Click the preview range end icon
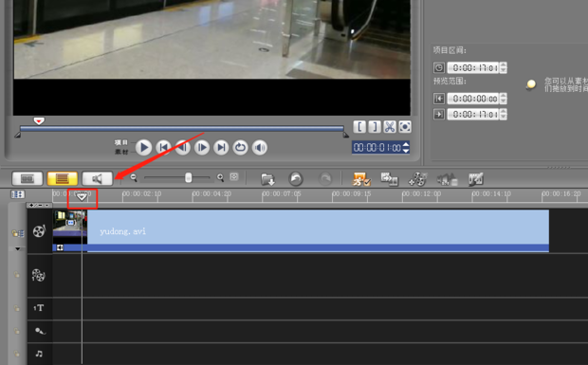The image size is (588, 365). pyautogui.click(x=439, y=114)
